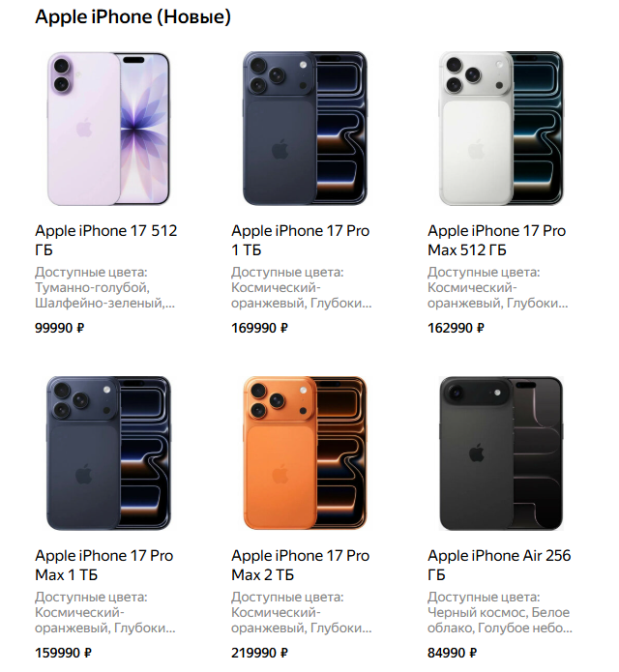Open the orange iPhone 17 Pro Max 2 ТБ image
The image size is (619, 672).
(305, 453)
